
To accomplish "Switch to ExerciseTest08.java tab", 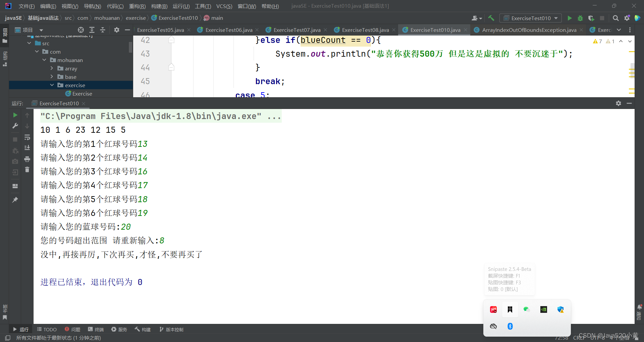I will point(365,30).
